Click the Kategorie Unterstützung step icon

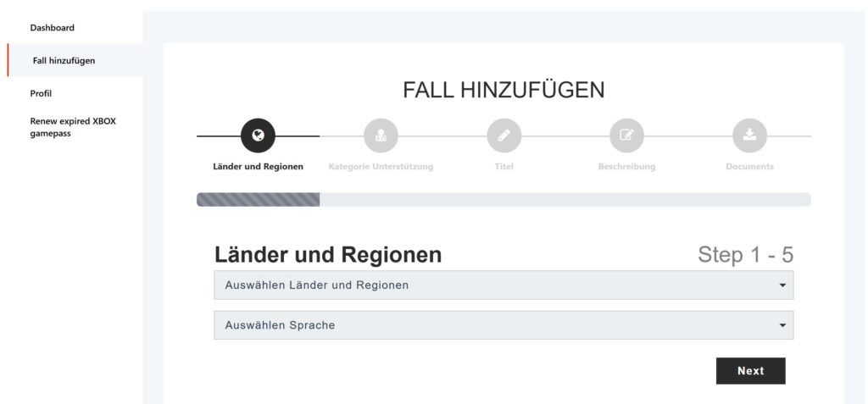(381, 136)
